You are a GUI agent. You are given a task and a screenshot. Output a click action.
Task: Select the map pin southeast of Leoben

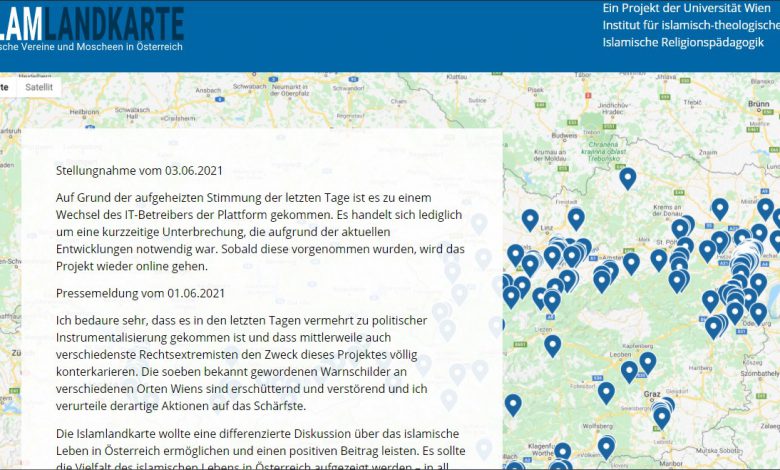point(629,371)
